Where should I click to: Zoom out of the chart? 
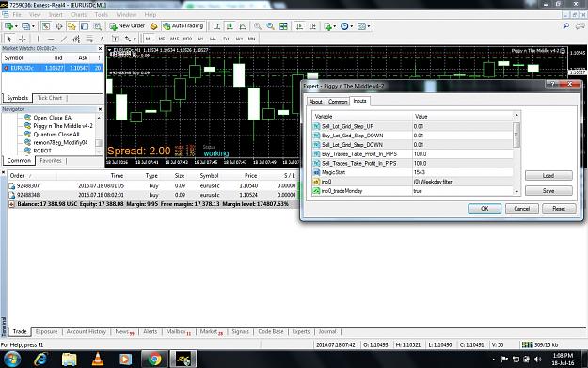click(270, 26)
